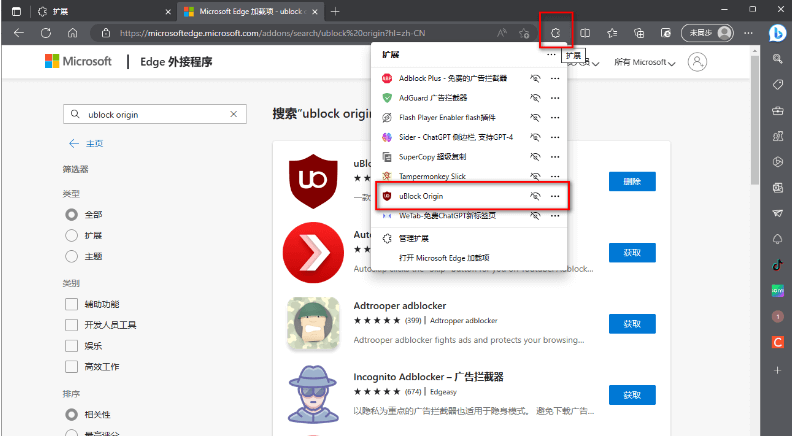The width and height of the screenshot is (792, 436).
Task: Switch to Microsoft Edge 加载项 tab
Action: point(251,11)
